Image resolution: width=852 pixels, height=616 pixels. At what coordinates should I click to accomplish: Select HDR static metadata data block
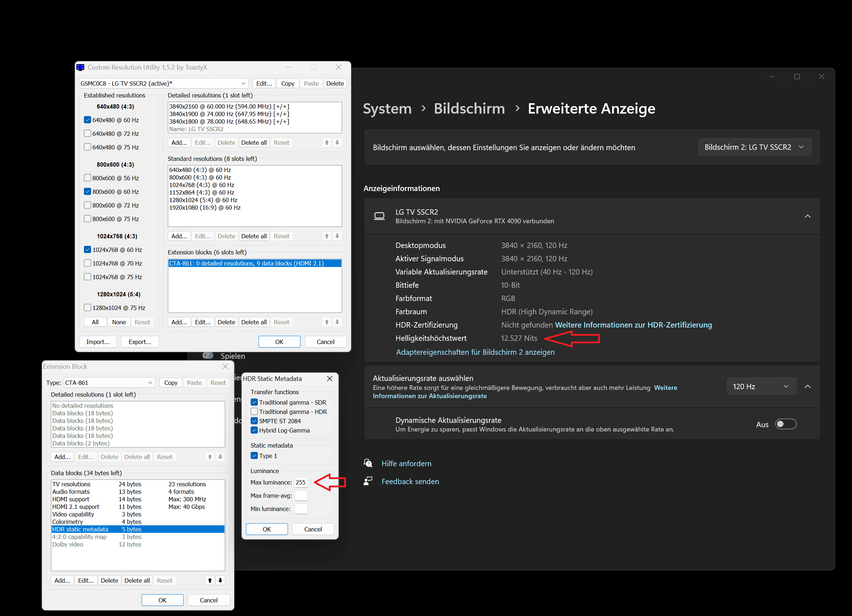coord(138,529)
